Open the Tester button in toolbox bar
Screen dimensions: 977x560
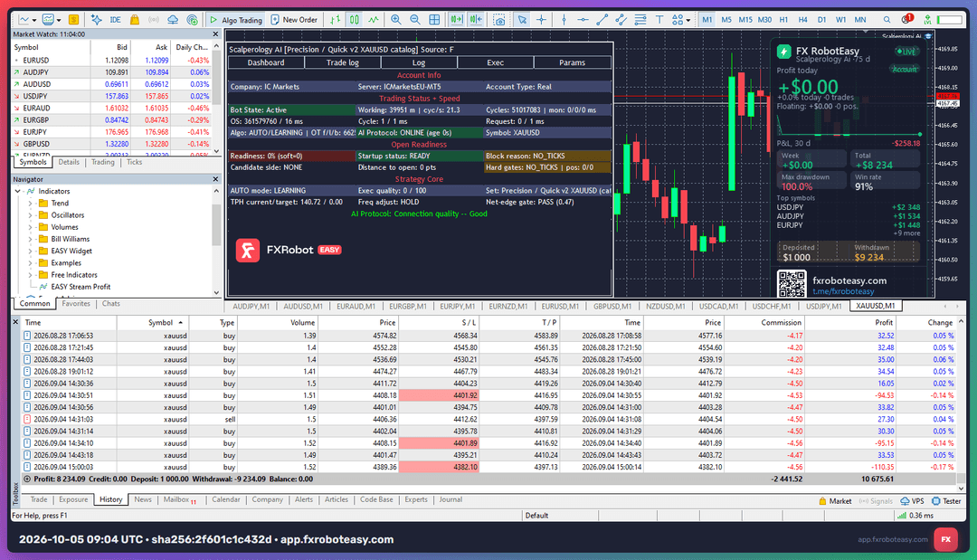pos(946,501)
